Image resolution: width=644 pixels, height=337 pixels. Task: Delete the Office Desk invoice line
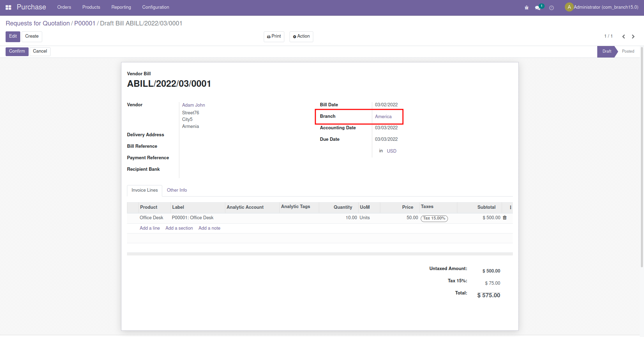pyautogui.click(x=504, y=218)
